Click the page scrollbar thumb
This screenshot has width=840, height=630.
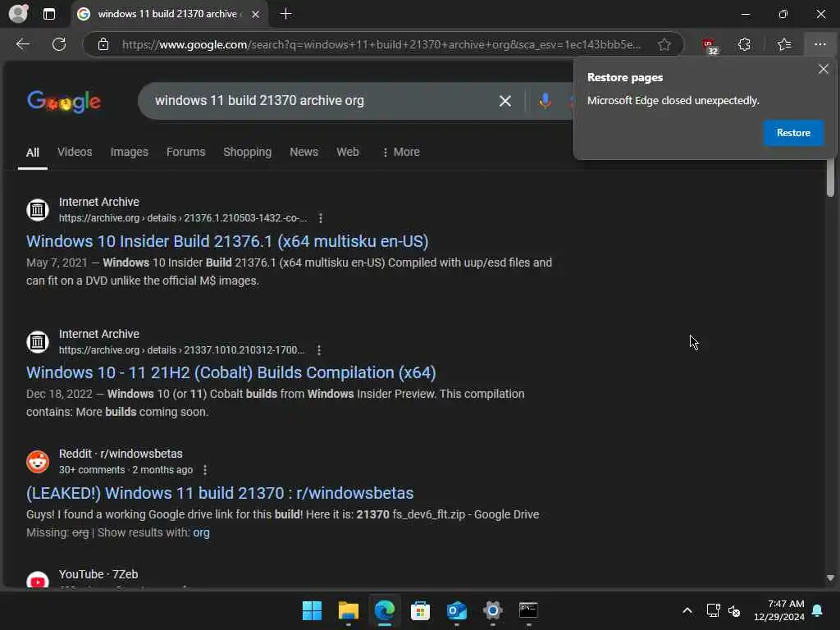(x=830, y=177)
